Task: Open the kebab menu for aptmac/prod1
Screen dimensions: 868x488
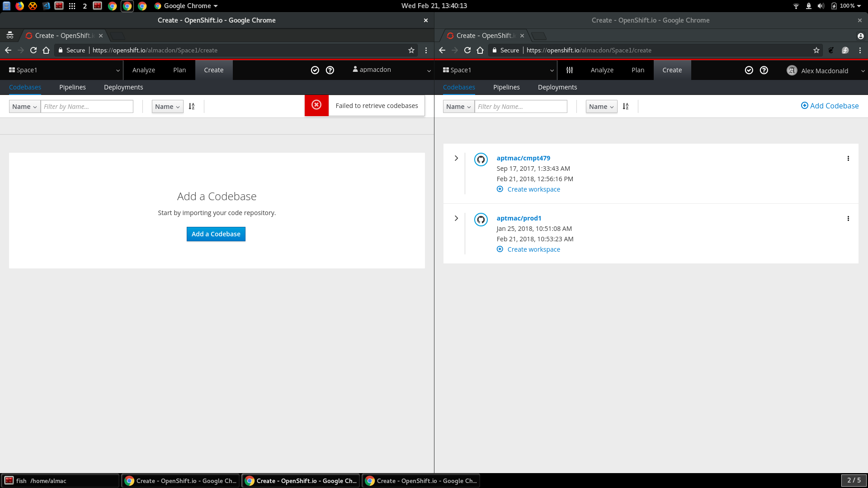Action: click(x=848, y=218)
